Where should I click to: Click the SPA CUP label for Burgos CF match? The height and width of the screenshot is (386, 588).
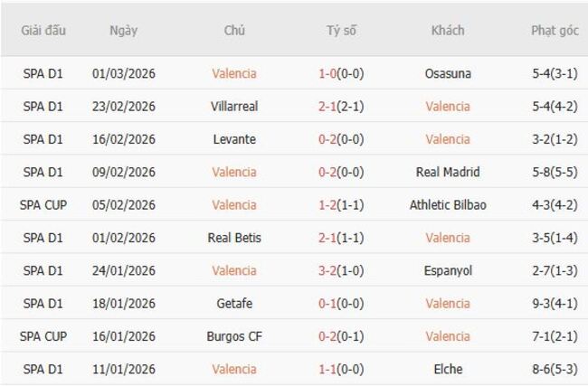pyautogui.click(x=43, y=336)
